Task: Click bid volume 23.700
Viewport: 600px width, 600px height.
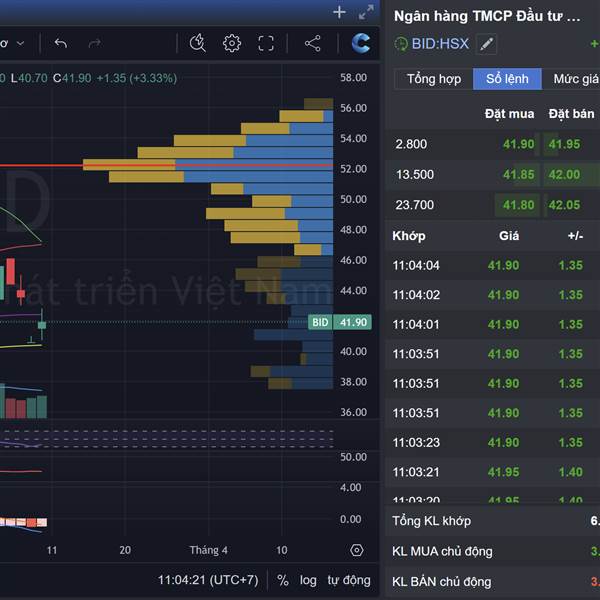Action: point(415,205)
